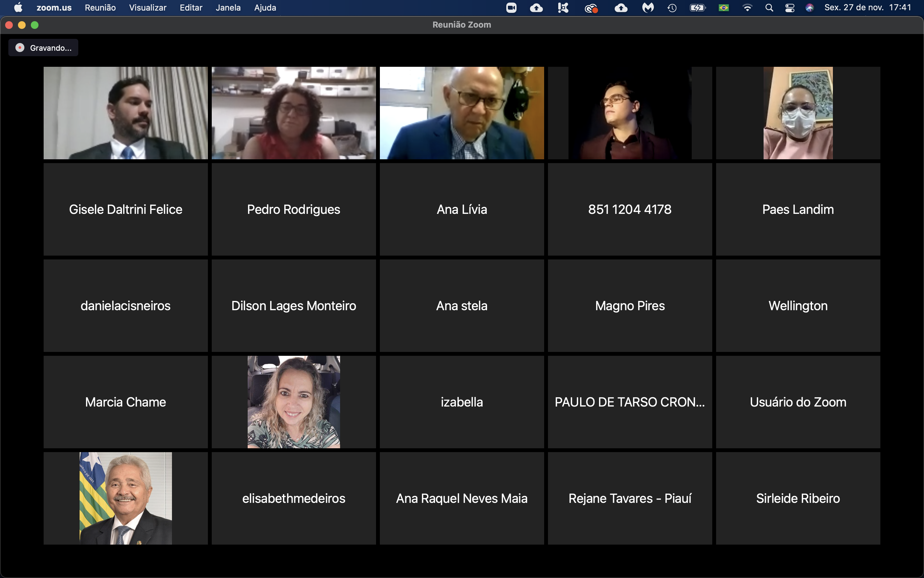Select video tile of bald man with glasses

click(462, 113)
